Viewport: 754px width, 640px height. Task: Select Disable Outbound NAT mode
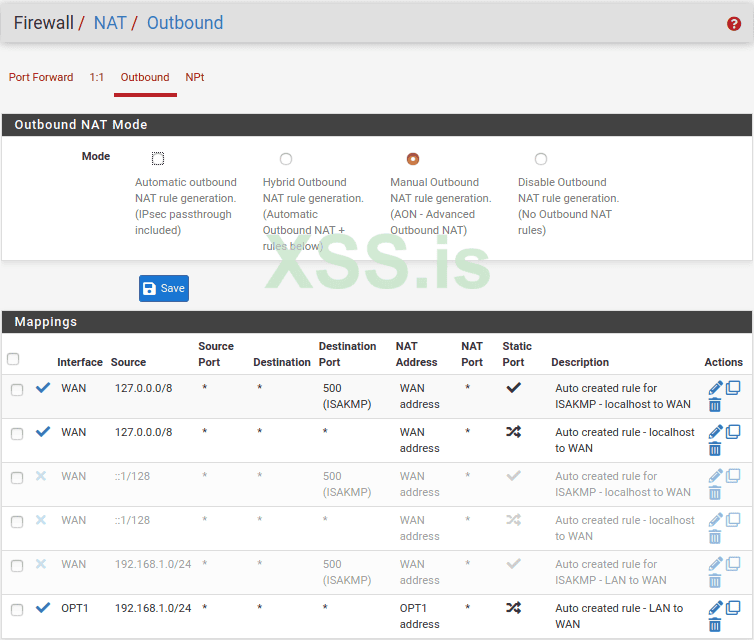pos(541,159)
